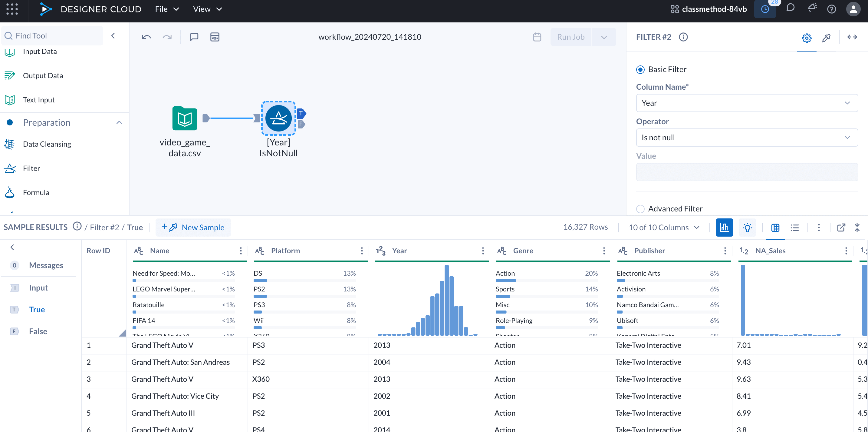
Task: Open the Operator dropdown
Action: [x=746, y=138]
